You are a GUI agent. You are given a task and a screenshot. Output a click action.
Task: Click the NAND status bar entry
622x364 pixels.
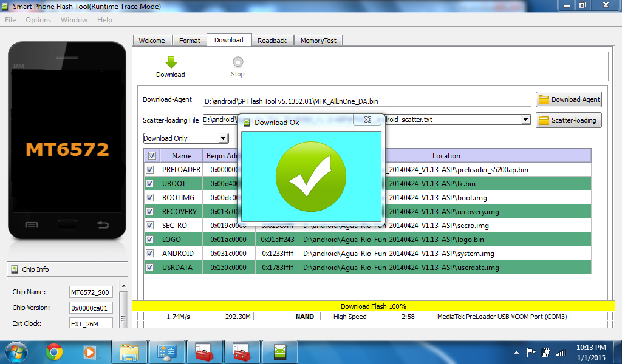[305, 317]
